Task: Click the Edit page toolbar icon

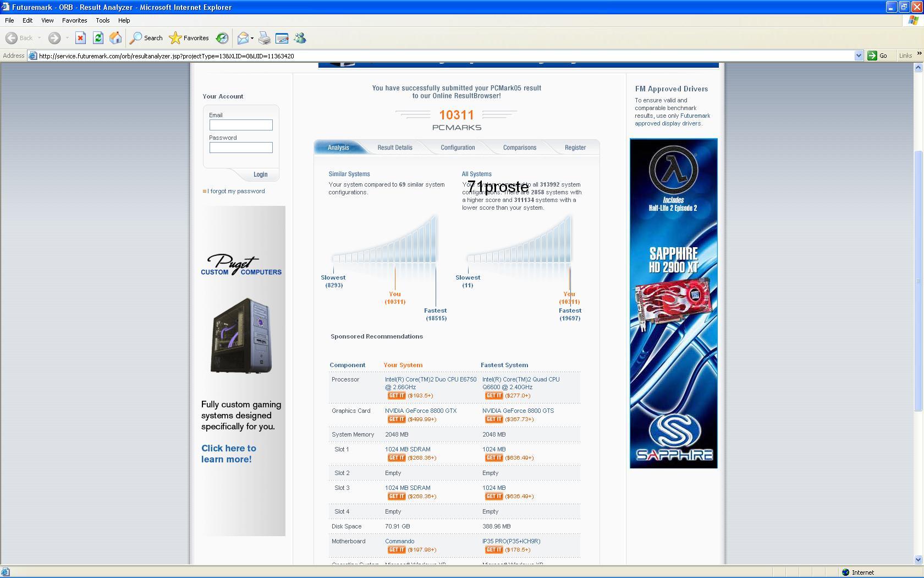Action: [x=282, y=38]
